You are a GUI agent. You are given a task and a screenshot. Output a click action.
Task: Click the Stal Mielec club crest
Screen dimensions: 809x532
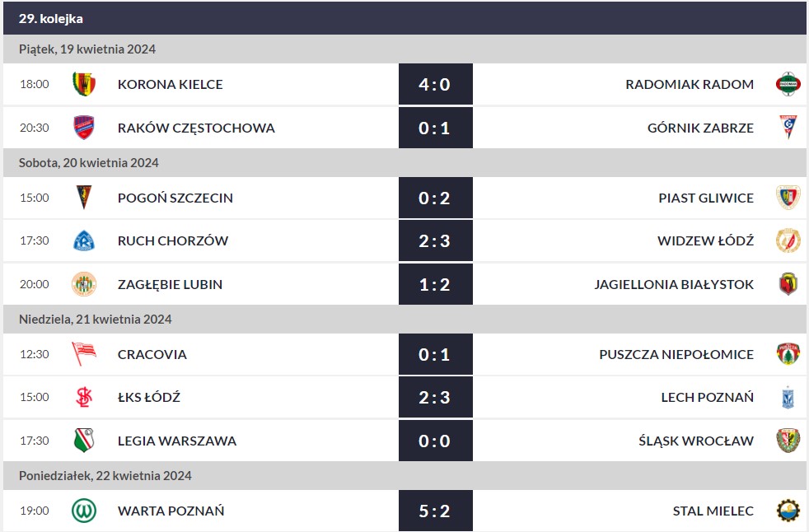tap(788, 511)
